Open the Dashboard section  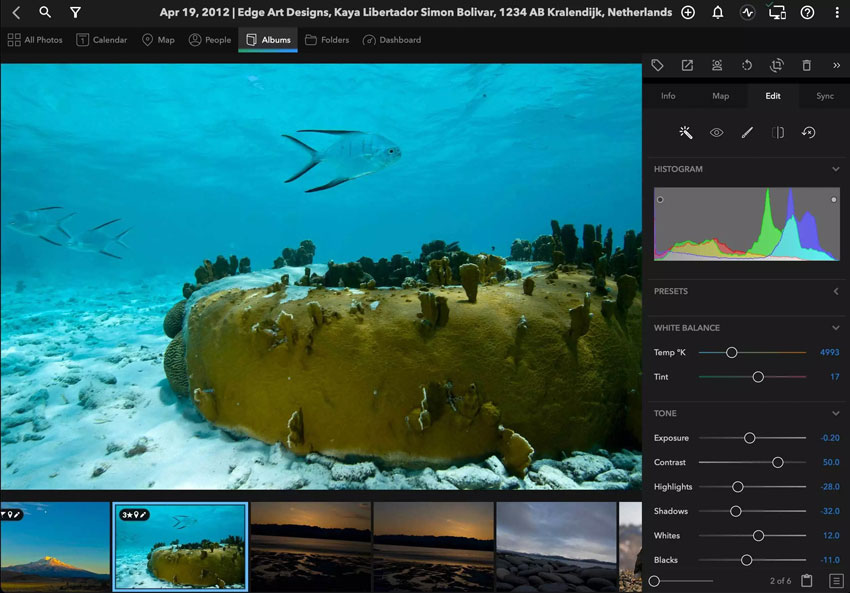392,39
